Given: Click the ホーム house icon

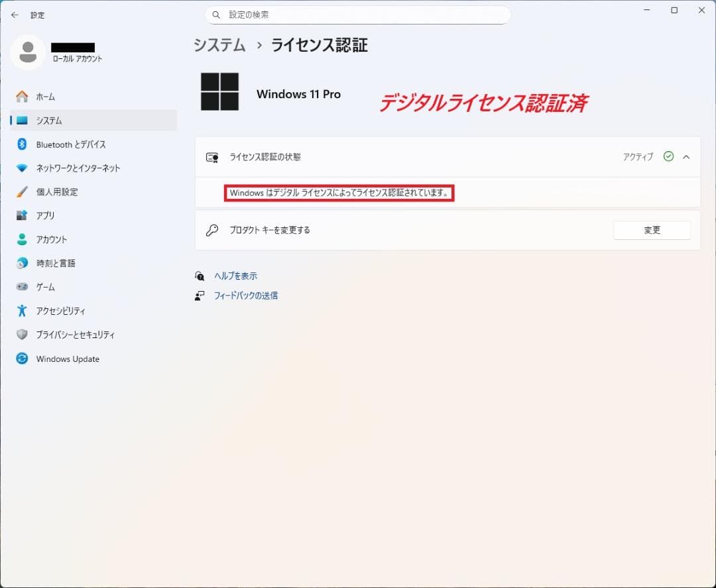Looking at the screenshot, I should pyautogui.click(x=22, y=96).
